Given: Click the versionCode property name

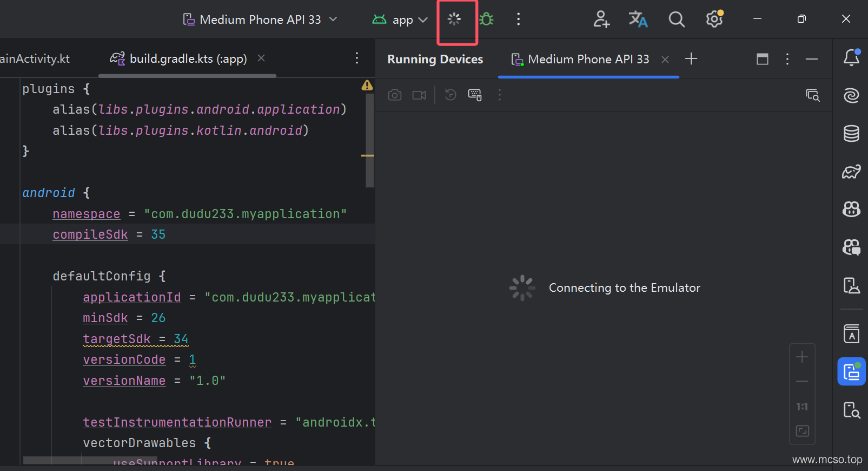Looking at the screenshot, I should click(124, 360).
